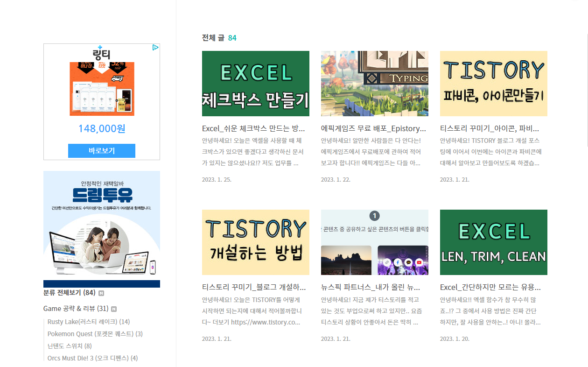Open Orcs Must Die! 3 (오크 디펜스) subcategory
This screenshot has width=588, height=367.
coord(93,358)
